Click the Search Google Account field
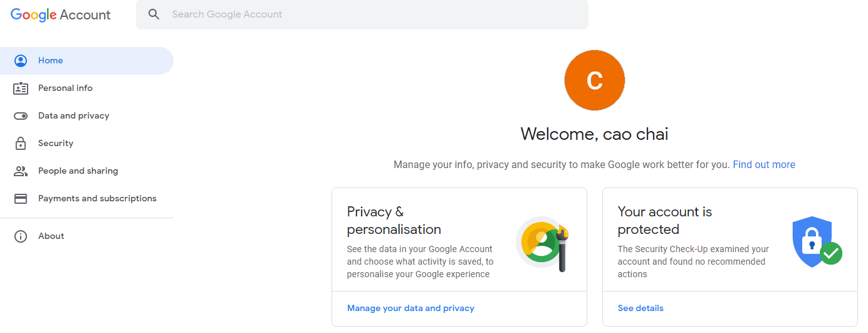The height and width of the screenshot is (333, 868). (362, 14)
